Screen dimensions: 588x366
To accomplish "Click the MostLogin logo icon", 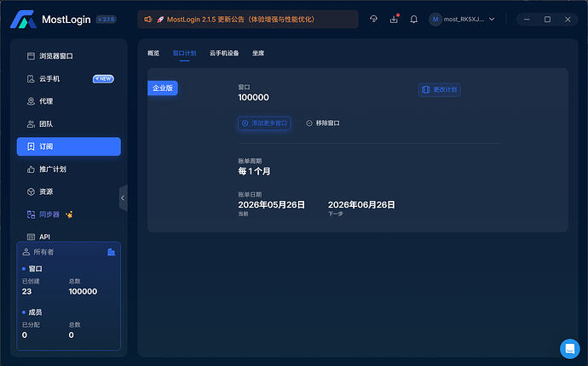I will point(23,20).
